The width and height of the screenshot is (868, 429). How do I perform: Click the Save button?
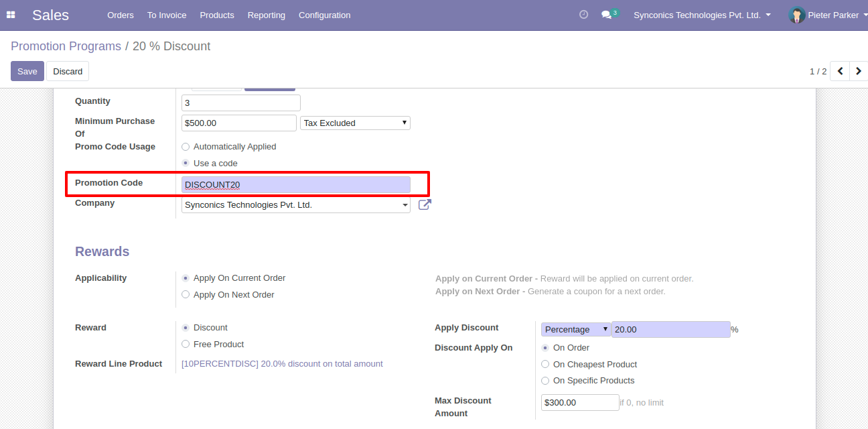[27, 71]
